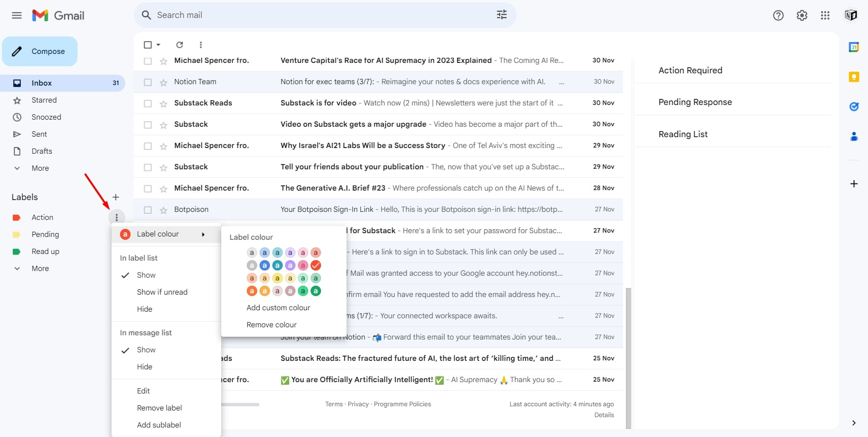Click Add custom colour
Screen dimensions: 868x437
278,307
